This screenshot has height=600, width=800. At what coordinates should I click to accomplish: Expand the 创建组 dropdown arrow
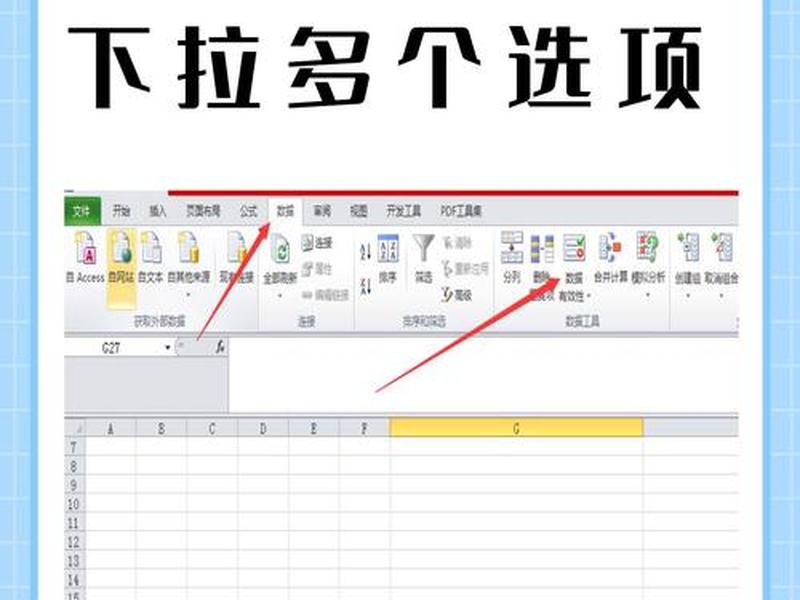pyautogui.click(x=688, y=295)
